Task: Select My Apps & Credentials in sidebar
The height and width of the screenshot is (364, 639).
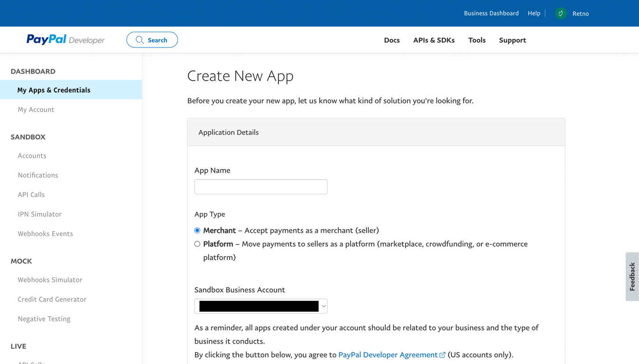Action: pyautogui.click(x=54, y=90)
